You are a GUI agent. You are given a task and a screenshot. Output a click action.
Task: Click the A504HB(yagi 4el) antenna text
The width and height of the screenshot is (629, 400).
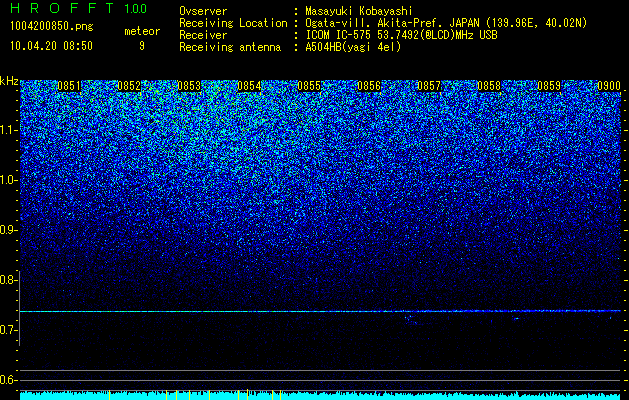353,47
